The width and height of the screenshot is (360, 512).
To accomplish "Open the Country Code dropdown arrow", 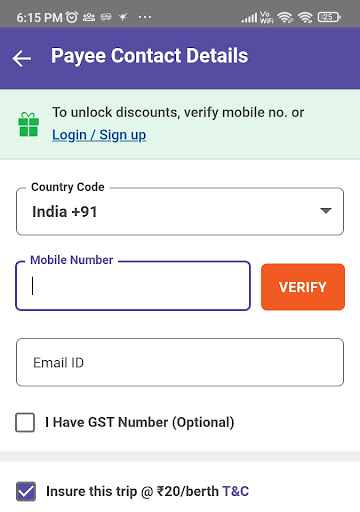I will (325, 211).
